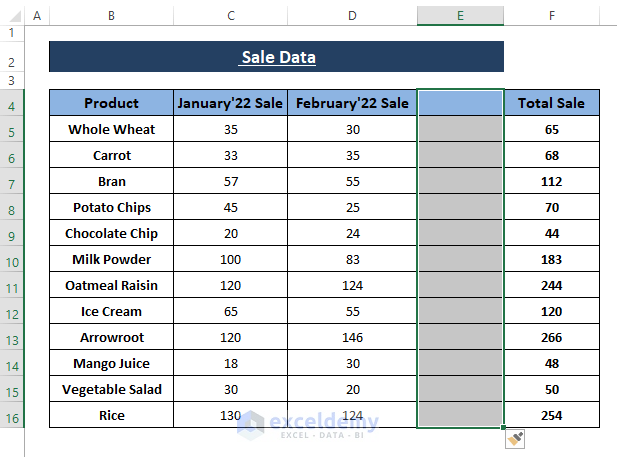This screenshot has width=617, height=457.
Task: Click column F header
Action: pyautogui.click(x=551, y=16)
